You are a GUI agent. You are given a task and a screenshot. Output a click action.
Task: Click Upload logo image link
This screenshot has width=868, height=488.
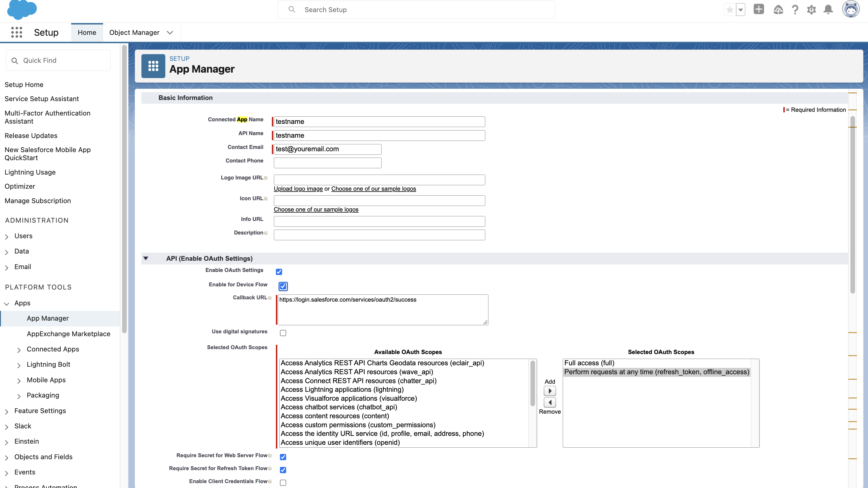298,189
